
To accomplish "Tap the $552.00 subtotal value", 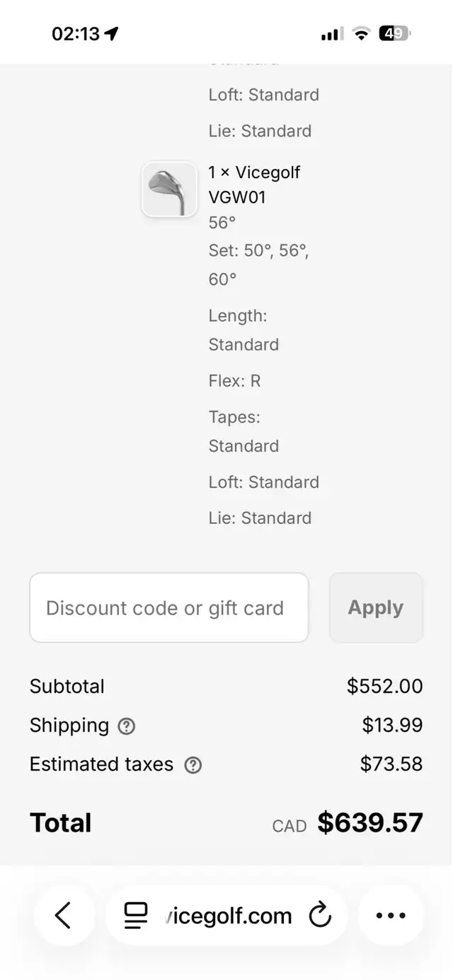I will (x=385, y=686).
